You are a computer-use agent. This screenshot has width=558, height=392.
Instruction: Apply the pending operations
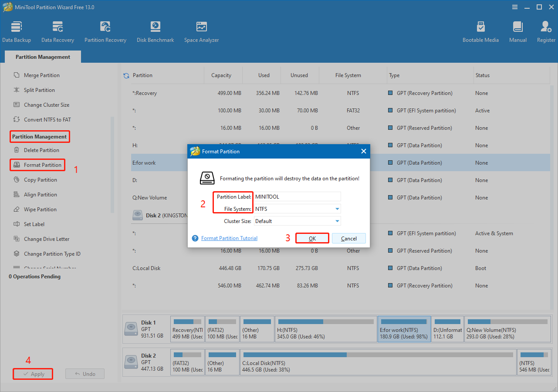pos(33,374)
